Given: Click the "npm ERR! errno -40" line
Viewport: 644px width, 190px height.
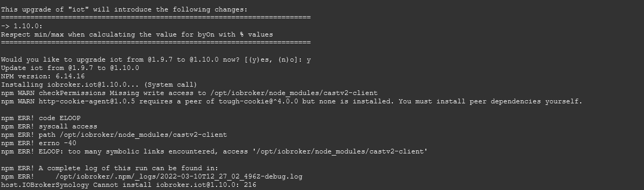Looking at the screenshot, I should [x=39, y=143].
